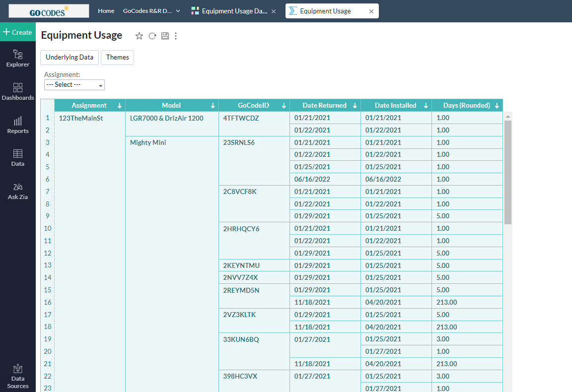Open the Data sidebar section
The width and height of the screenshot is (572, 392).
(17, 158)
